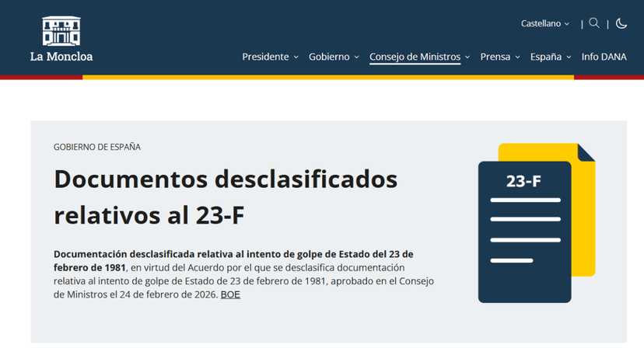This screenshot has width=644, height=362.
Task: Click the La Moncloa building logo
Action: click(x=61, y=31)
